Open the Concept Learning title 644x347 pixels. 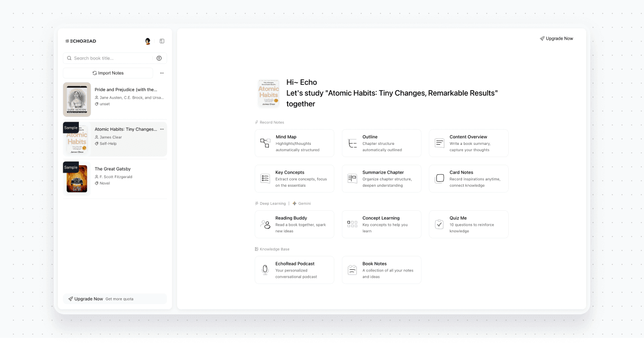[381, 218]
